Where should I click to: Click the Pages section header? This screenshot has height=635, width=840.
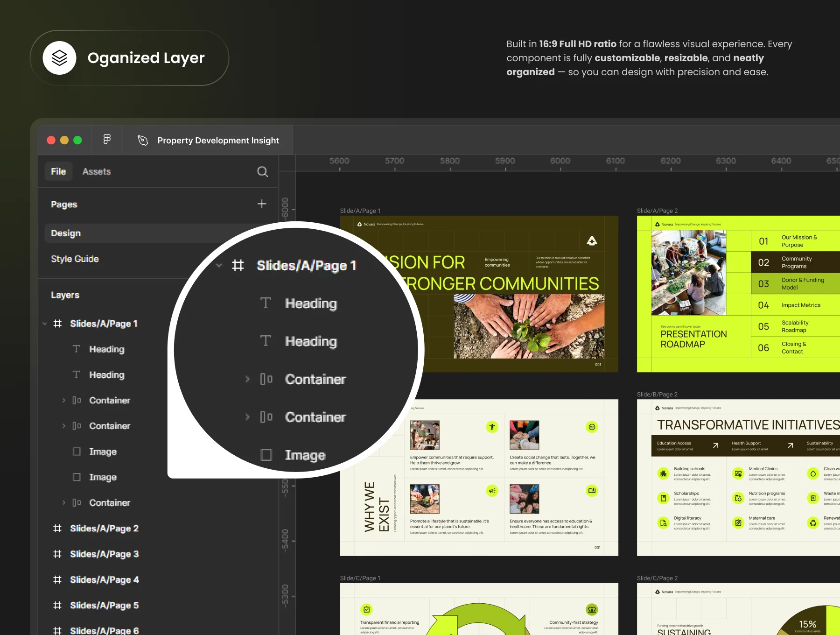click(64, 205)
